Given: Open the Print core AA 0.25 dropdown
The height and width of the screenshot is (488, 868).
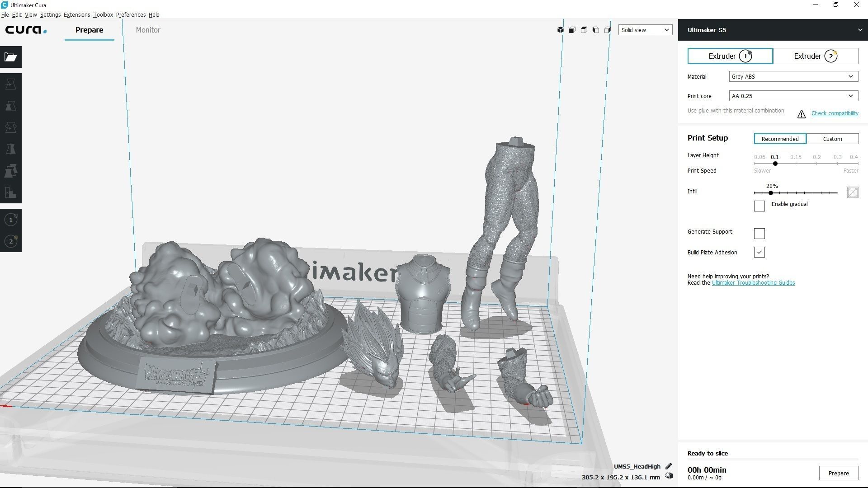Looking at the screenshot, I should (x=793, y=96).
